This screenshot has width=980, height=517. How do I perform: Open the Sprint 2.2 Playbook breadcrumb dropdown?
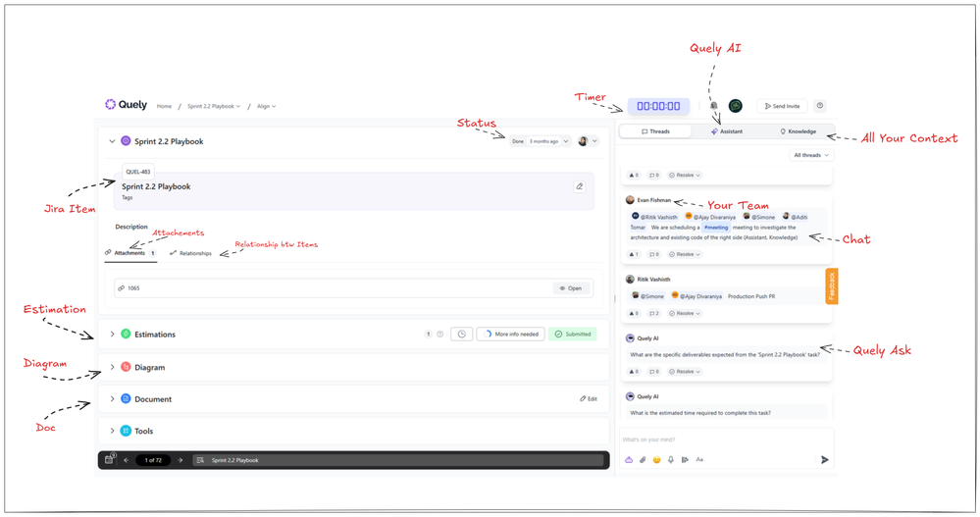point(214,106)
